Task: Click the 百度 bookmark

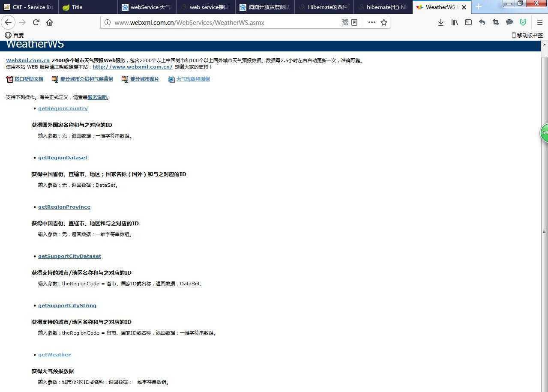Action: point(14,35)
